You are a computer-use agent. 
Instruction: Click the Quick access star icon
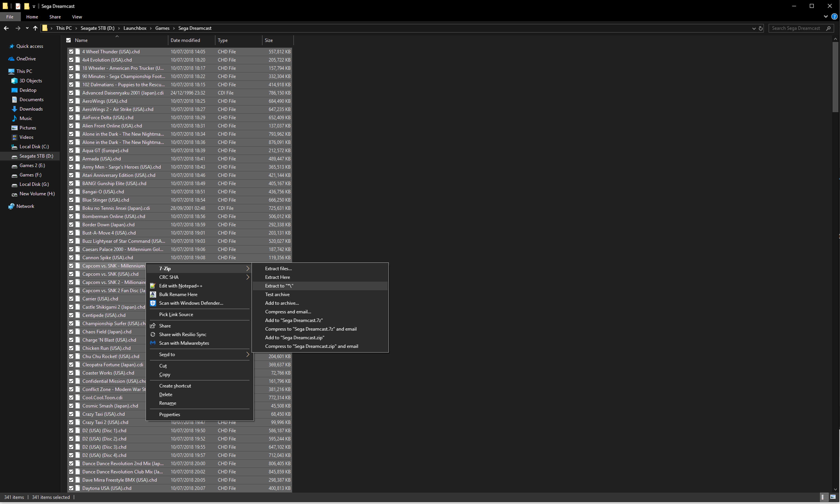[12, 46]
